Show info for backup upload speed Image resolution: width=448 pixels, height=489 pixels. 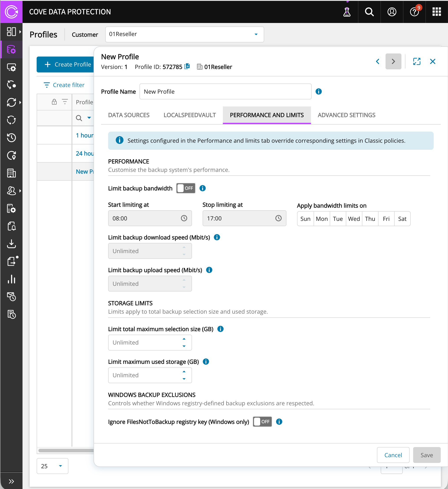tap(209, 270)
